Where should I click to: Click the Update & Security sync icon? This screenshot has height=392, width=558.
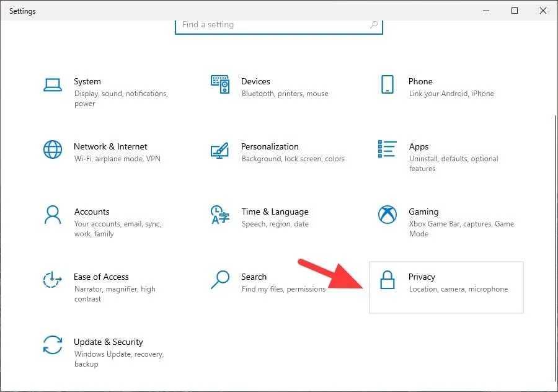pos(53,345)
